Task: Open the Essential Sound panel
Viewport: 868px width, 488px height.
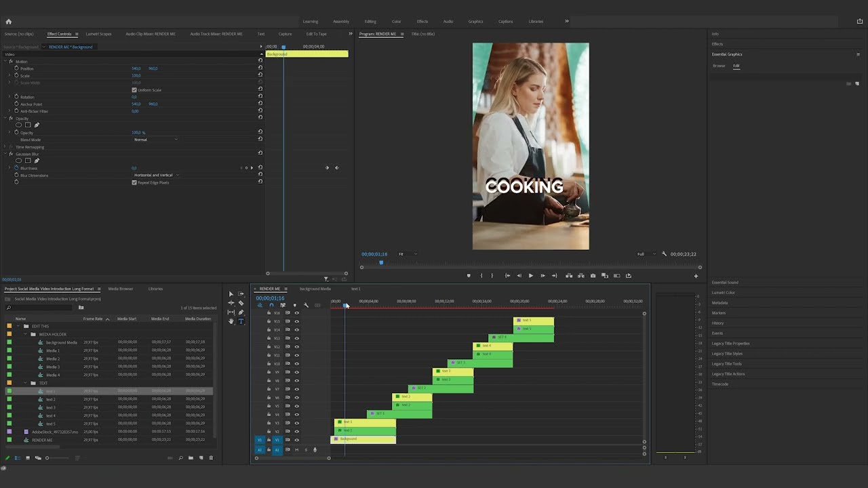Action: (726, 283)
